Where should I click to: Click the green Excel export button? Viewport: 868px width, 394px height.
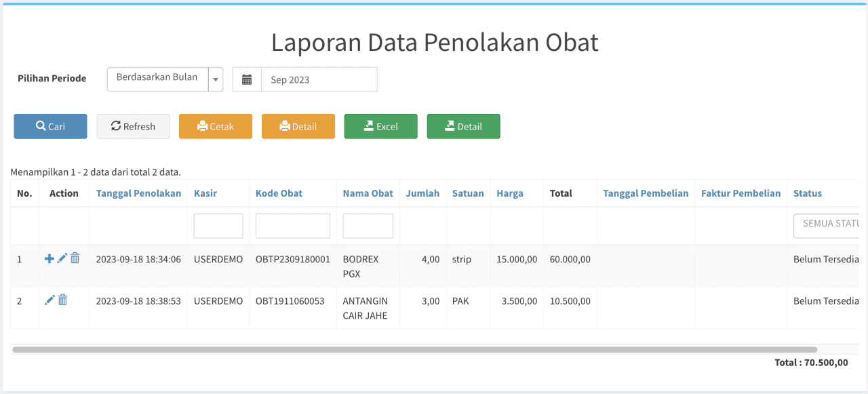pos(381,126)
